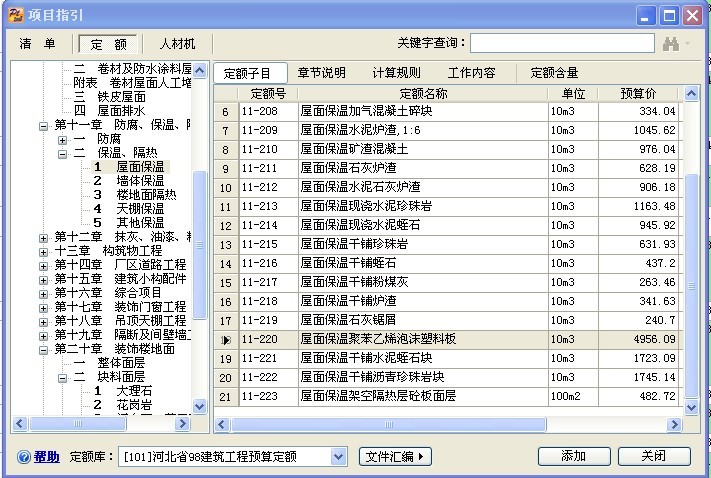Click the tree vertical scrollbar thumb
The height and width of the screenshot is (478, 711).
click(x=199, y=245)
